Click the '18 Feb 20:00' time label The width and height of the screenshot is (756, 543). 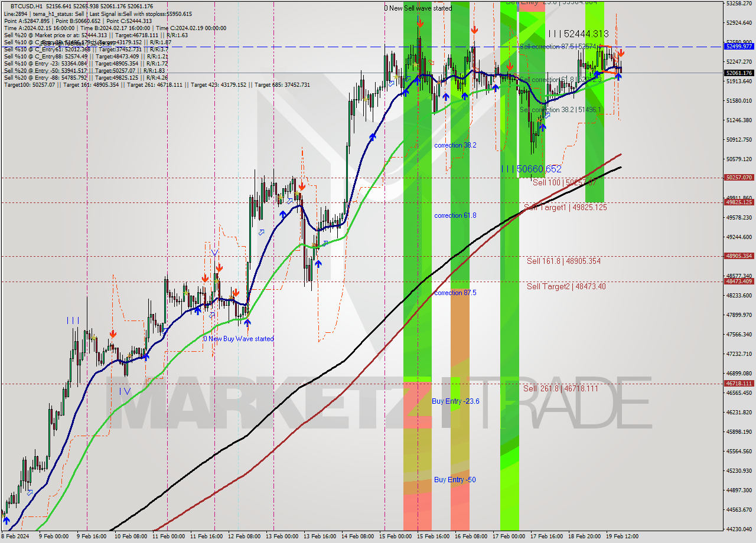pos(584,537)
